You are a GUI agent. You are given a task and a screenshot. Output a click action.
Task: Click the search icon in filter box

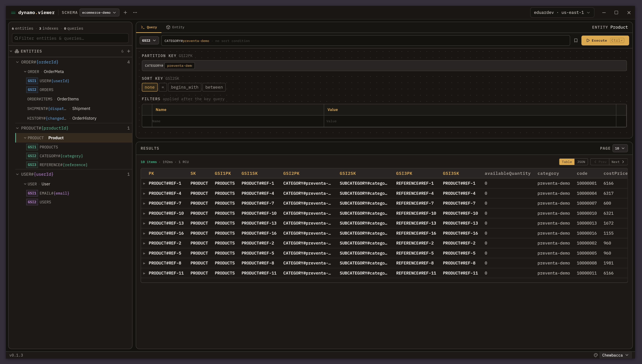(16, 38)
